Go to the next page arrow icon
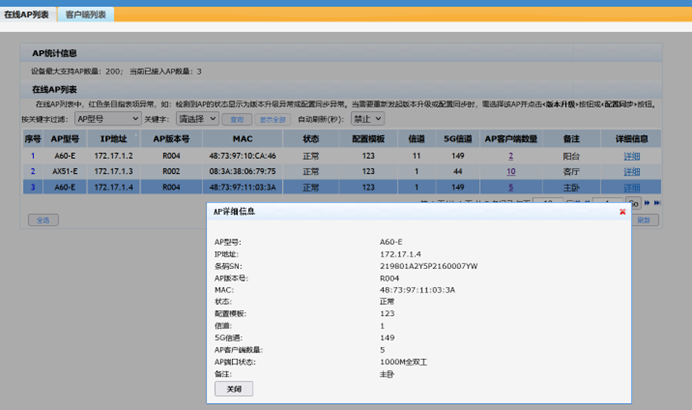The image size is (692, 410). tap(647, 203)
